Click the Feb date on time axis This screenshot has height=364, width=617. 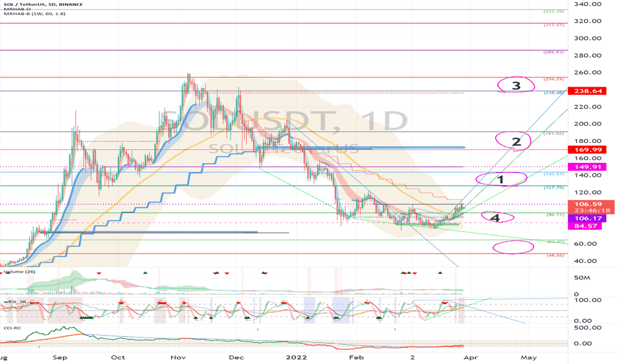tap(356, 357)
